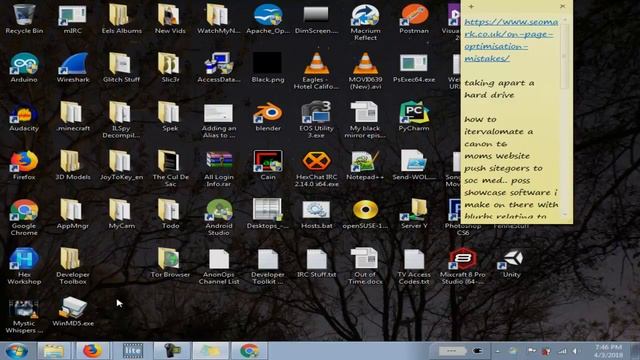This screenshot has width=640, height=360.
Task: Select the Send-WOL file icon
Action: click(414, 165)
